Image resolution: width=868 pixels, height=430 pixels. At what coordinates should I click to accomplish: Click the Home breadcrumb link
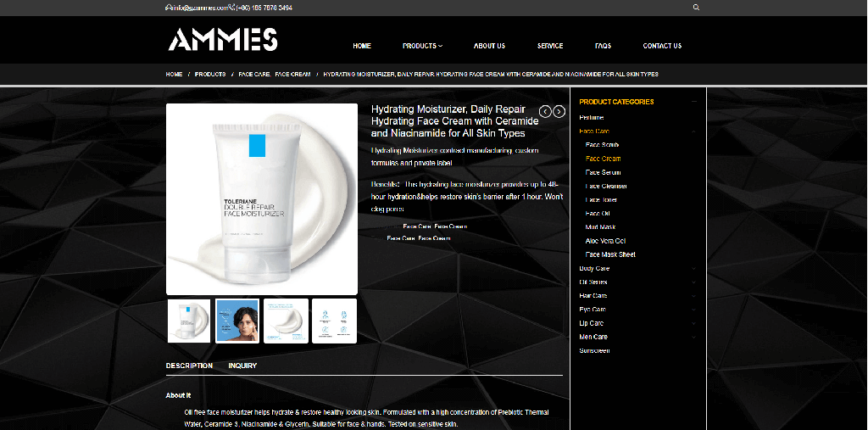coord(174,75)
